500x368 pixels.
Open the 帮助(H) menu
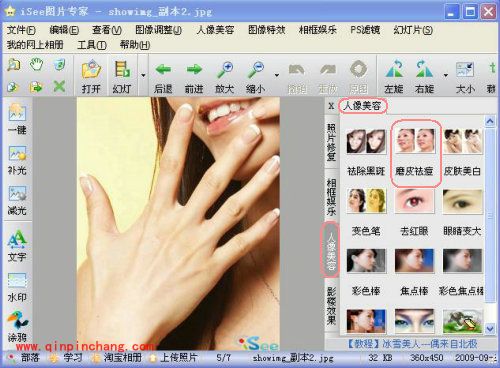pyautogui.click(x=135, y=45)
